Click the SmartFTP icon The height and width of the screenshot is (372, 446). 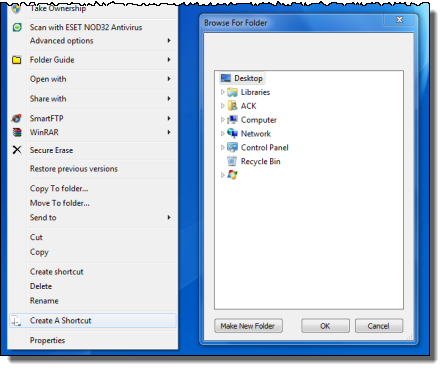click(x=16, y=118)
